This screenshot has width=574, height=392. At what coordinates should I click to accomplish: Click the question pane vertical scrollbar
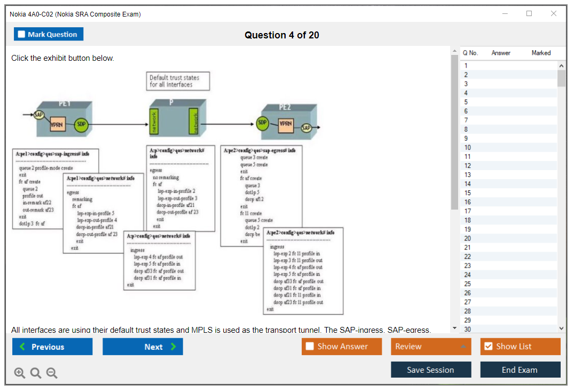click(x=454, y=133)
